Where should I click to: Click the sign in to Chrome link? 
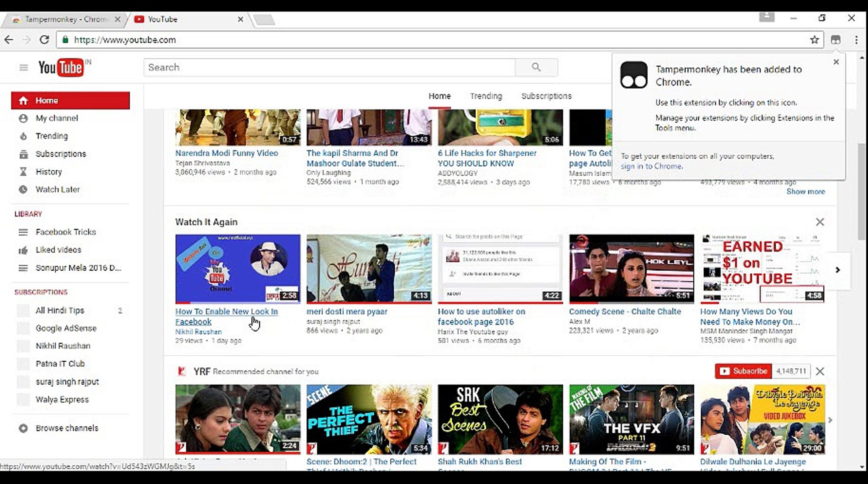651,166
